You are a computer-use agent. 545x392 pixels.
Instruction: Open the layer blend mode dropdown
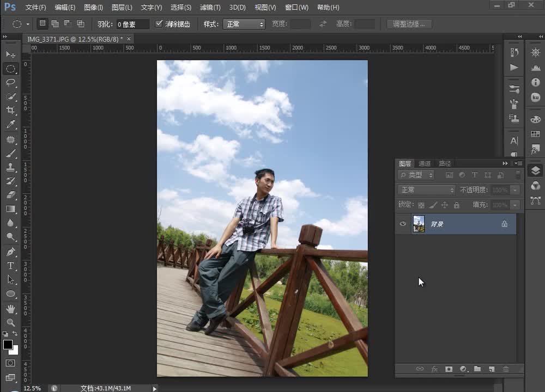pos(427,190)
